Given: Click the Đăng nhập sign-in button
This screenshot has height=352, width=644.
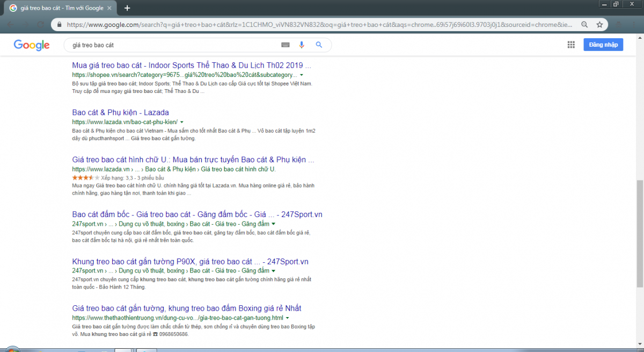Looking at the screenshot, I should coord(603,45).
